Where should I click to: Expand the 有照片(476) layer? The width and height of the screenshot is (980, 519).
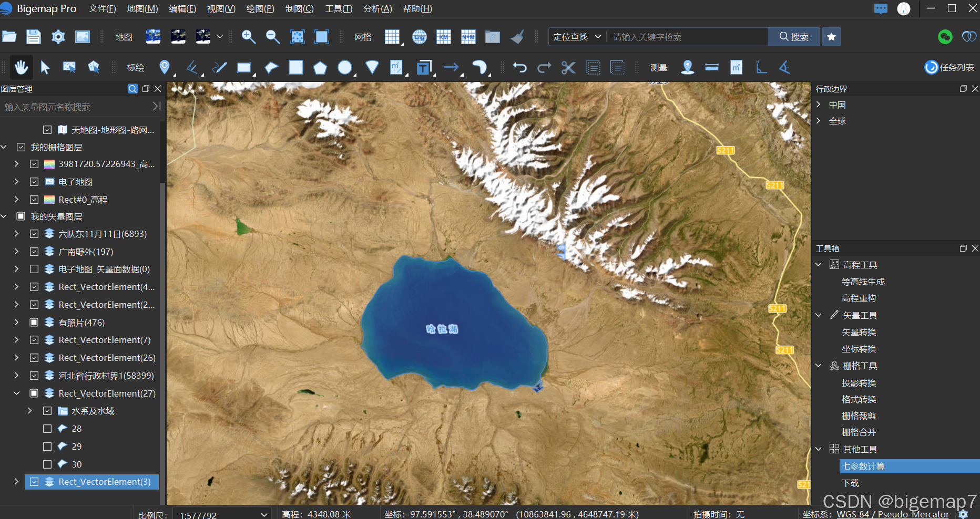pyautogui.click(x=17, y=322)
